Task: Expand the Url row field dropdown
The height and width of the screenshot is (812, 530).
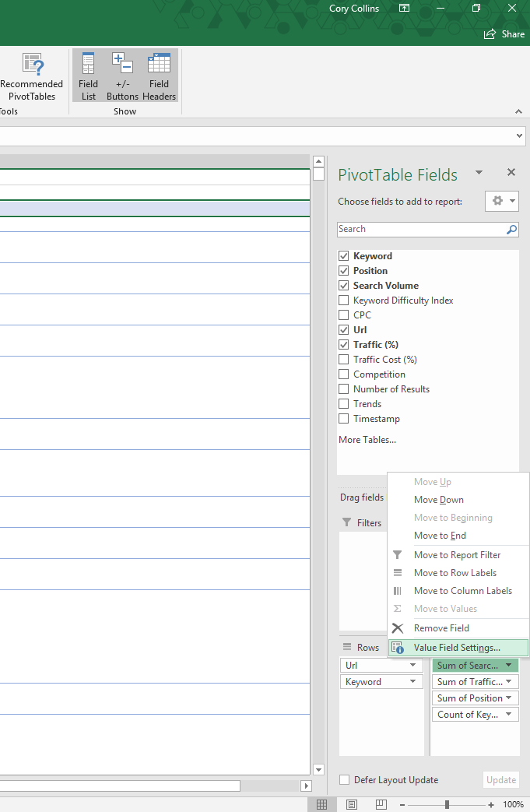Action: [412, 666]
